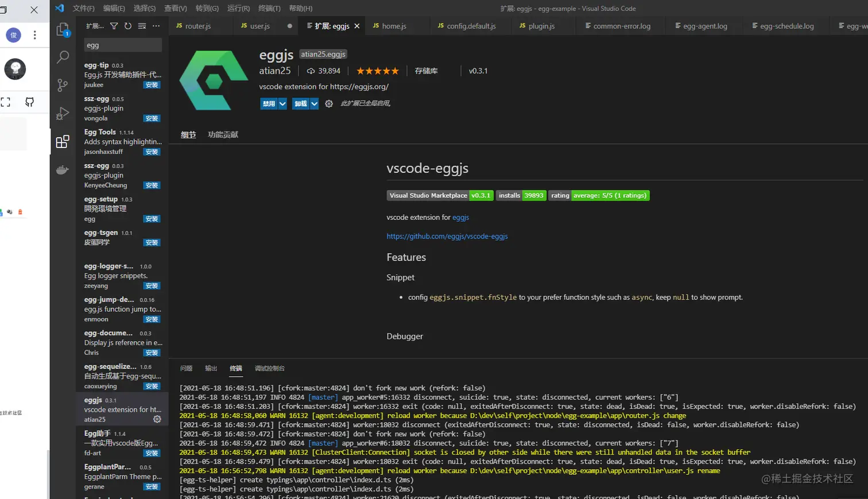Open egg-schedule.log tab
The image size is (868, 499).
click(x=786, y=26)
